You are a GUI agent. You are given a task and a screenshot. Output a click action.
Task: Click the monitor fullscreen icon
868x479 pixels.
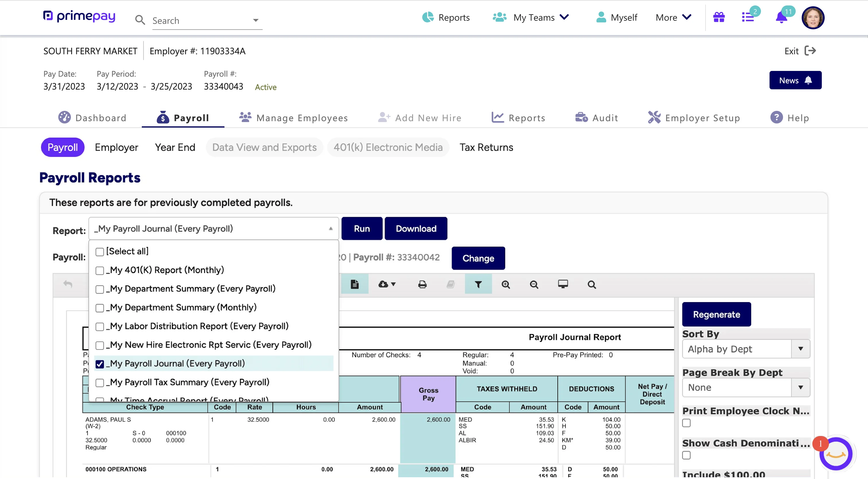[x=563, y=284]
